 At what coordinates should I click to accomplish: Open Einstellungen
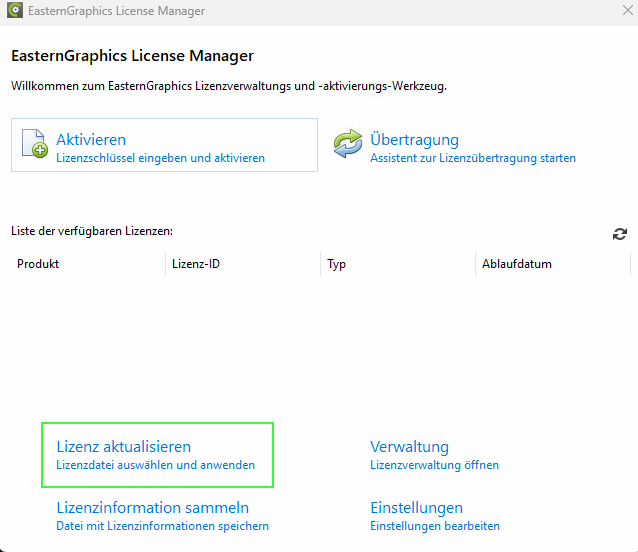click(x=416, y=508)
